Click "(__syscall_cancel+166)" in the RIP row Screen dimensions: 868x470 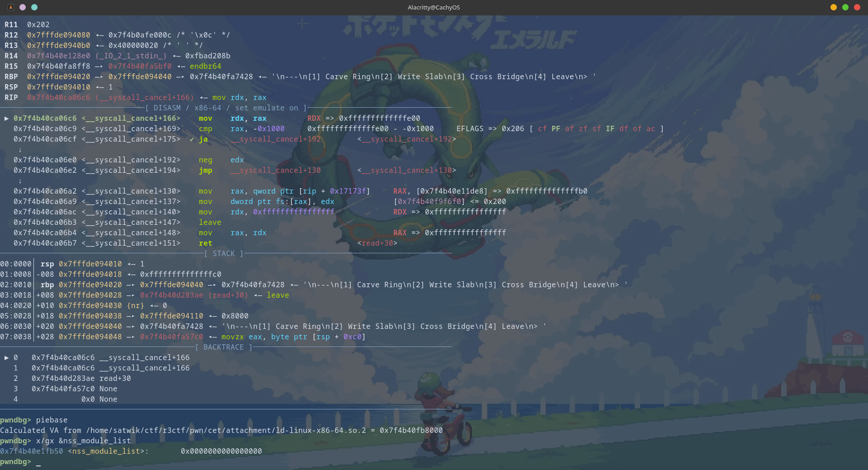point(145,97)
